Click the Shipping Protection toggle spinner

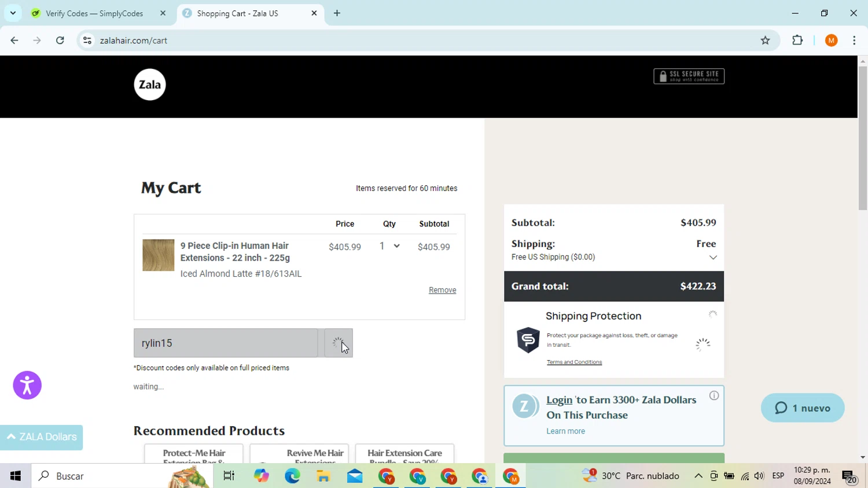(703, 344)
